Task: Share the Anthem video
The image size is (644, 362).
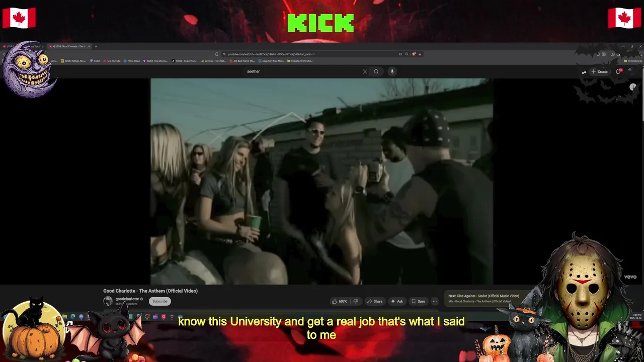Action: (375, 301)
